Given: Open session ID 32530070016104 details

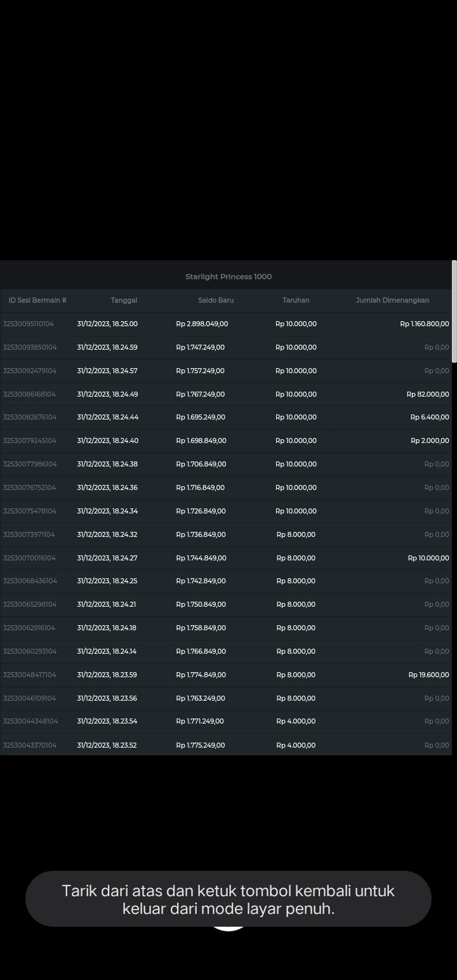Looking at the screenshot, I should pyautogui.click(x=29, y=558).
